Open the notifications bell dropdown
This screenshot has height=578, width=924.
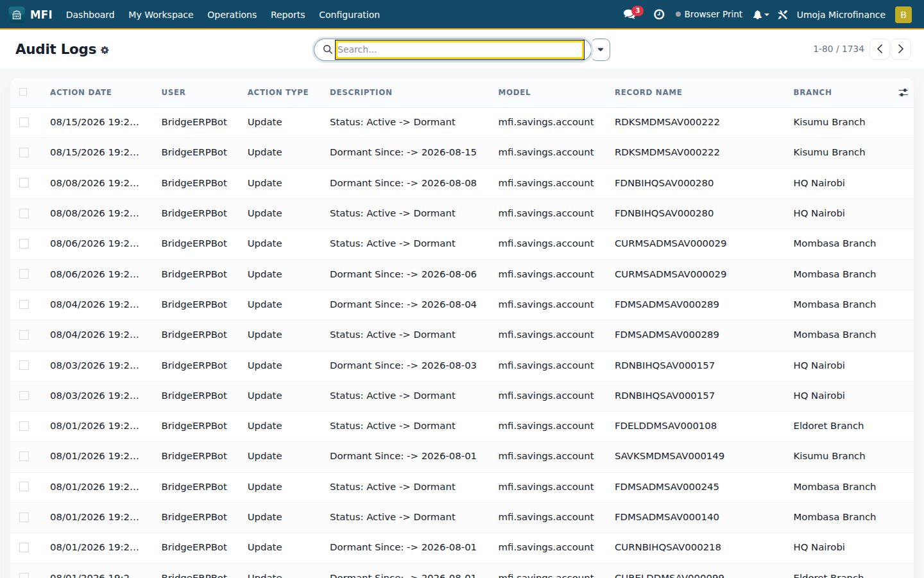click(760, 14)
